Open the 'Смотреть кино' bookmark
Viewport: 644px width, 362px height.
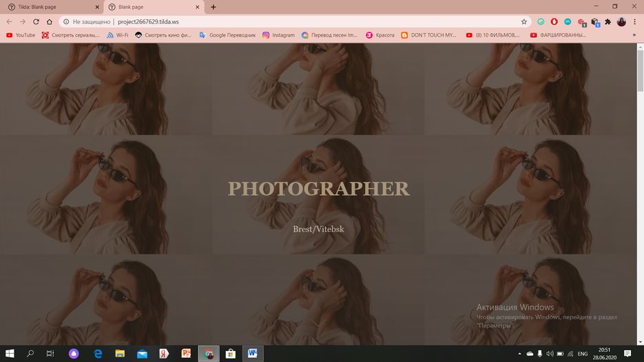[x=163, y=35]
